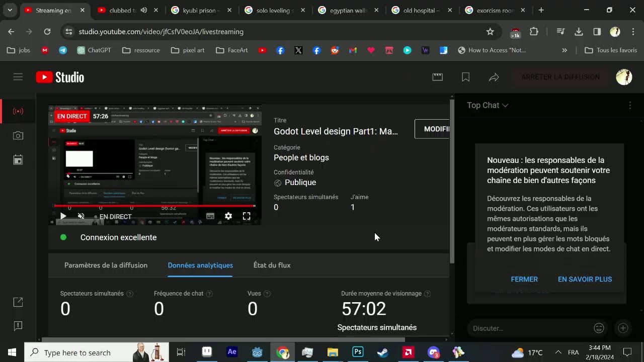Click the clapperboard icon in Studio header

(438, 77)
